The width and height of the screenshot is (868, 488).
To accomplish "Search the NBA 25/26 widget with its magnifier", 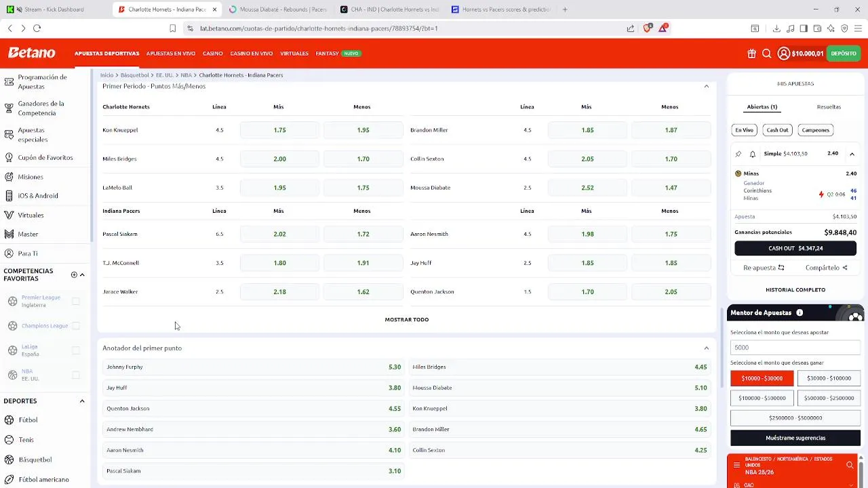I will pos(850,465).
